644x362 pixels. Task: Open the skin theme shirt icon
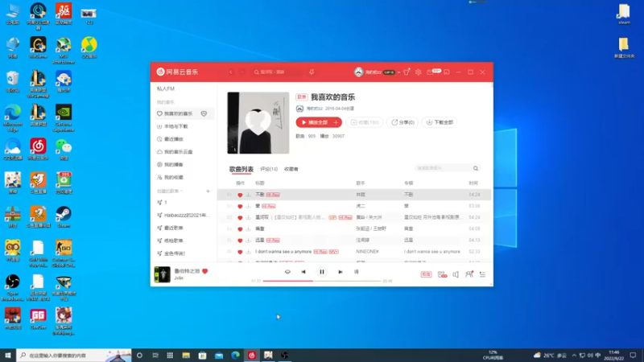click(407, 72)
